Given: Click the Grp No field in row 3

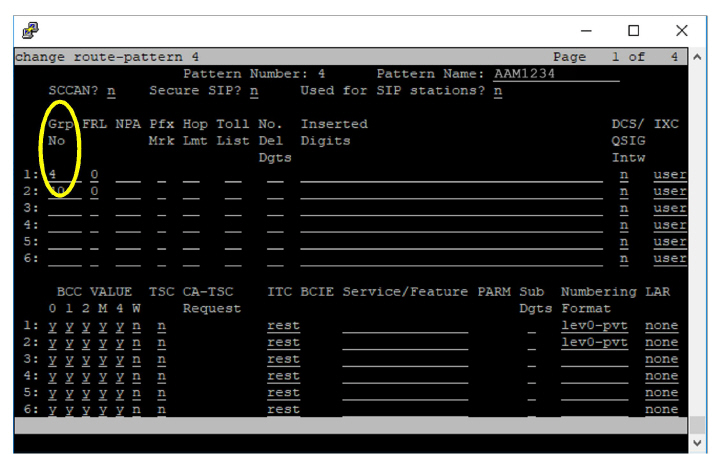Looking at the screenshot, I should click(65, 208).
